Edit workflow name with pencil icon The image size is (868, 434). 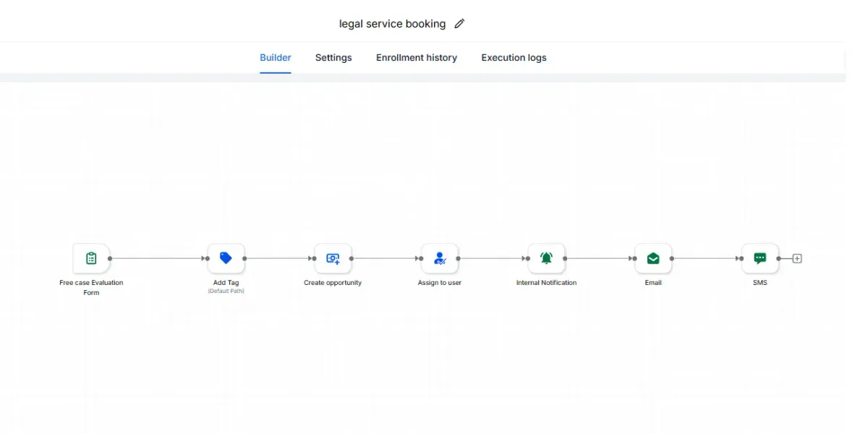pyautogui.click(x=459, y=24)
